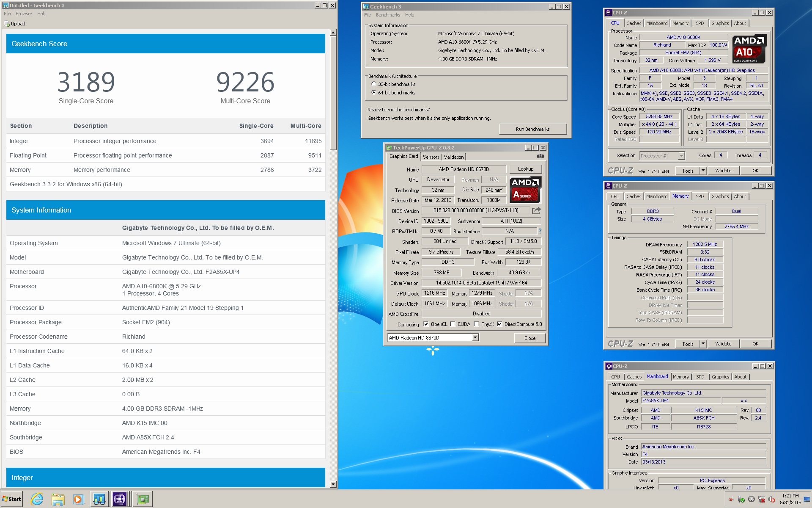This screenshot has width=812, height=508.
Task: Launch Windows Media Player from the taskbar
Action: (78, 500)
